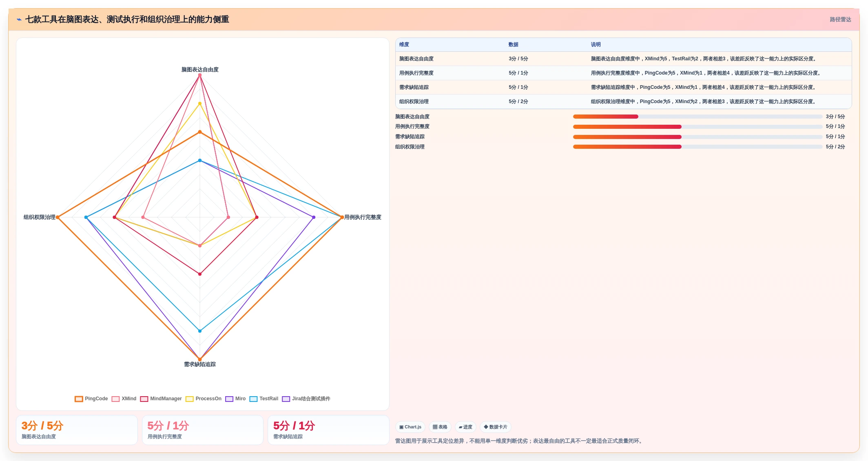Click the 组织权限治理 progress bar
Screen dimensions: 868x461
[697, 147]
